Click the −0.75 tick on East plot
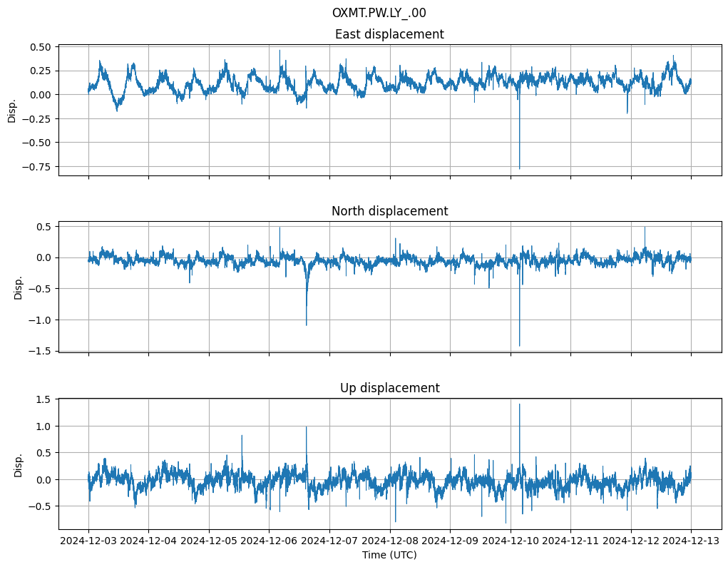Screen dimensions: 728x567 (38, 166)
